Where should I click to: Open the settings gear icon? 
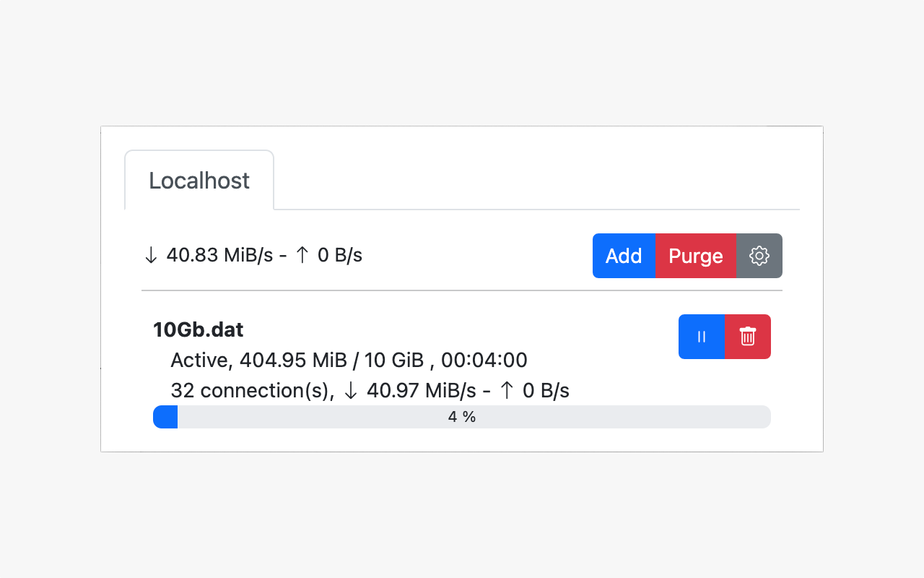point(759,256)
